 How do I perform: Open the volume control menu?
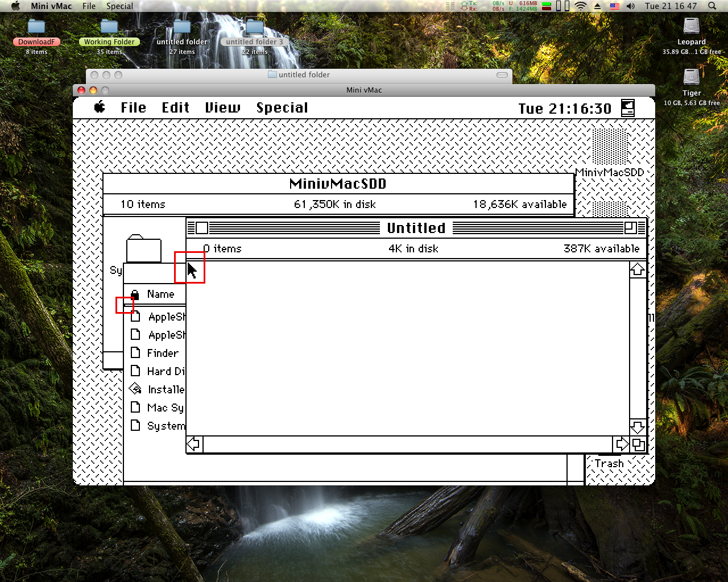tap(631, 6)
